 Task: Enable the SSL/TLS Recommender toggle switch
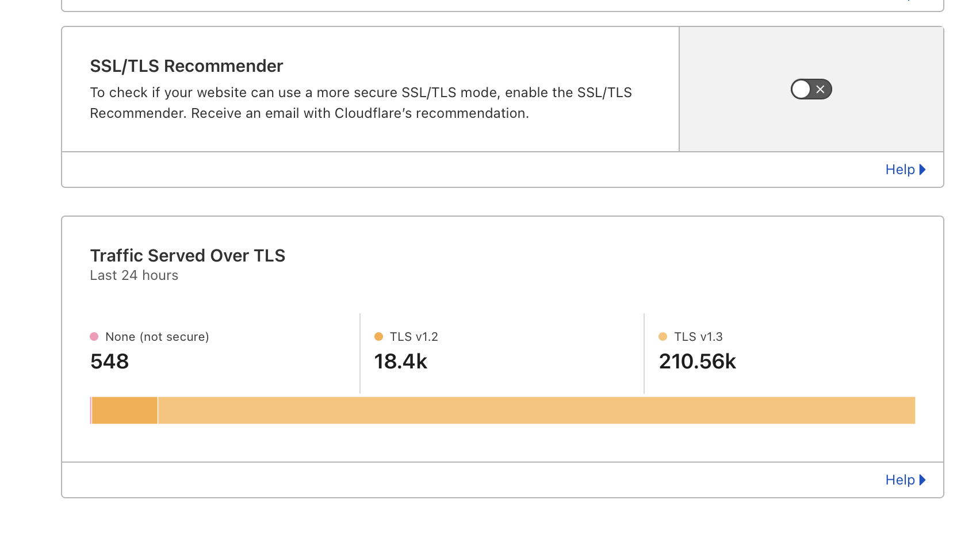pyautogui.click(x=811, y=89)
